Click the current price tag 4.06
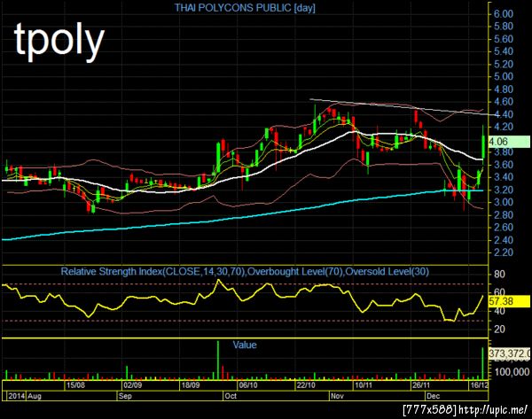Screen dimensions: 532x419 509,142
